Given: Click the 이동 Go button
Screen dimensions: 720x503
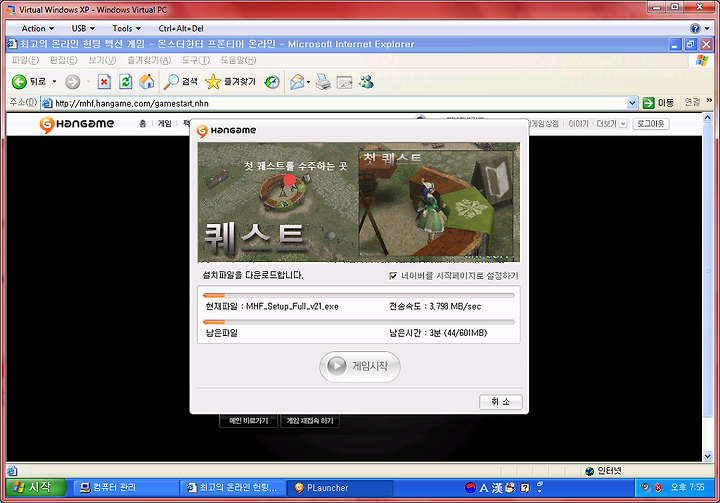Looking at the screenshot, I should coord(658,103).
